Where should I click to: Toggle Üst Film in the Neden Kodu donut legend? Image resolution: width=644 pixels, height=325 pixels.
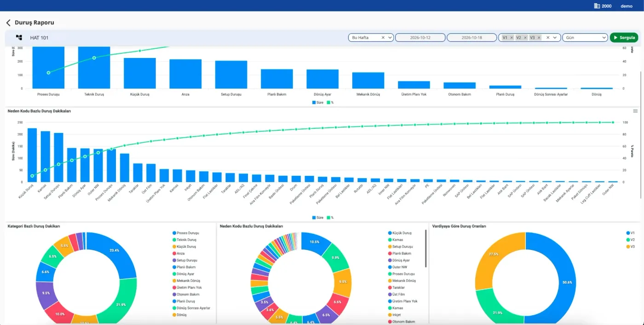(397, 294)
